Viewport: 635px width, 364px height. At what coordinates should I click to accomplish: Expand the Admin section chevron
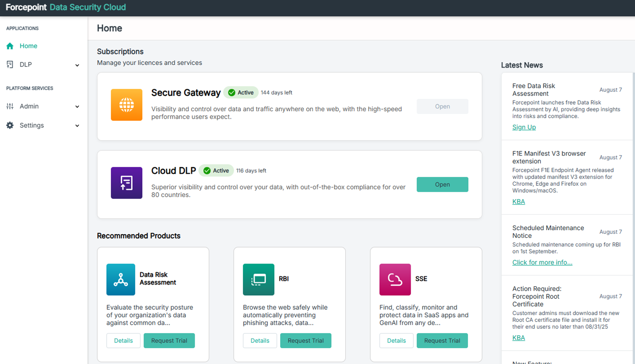[77, 107]
